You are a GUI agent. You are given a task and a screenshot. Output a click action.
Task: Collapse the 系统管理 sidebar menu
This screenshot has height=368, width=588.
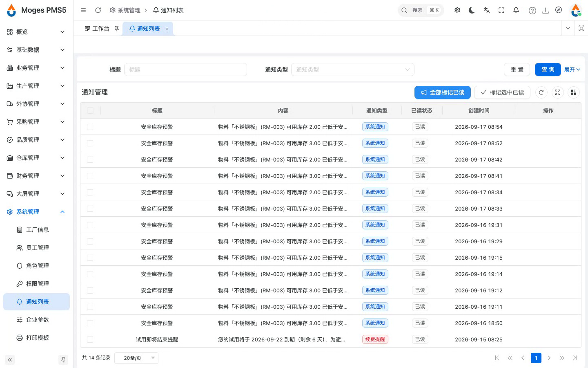(x=36, y=212)
